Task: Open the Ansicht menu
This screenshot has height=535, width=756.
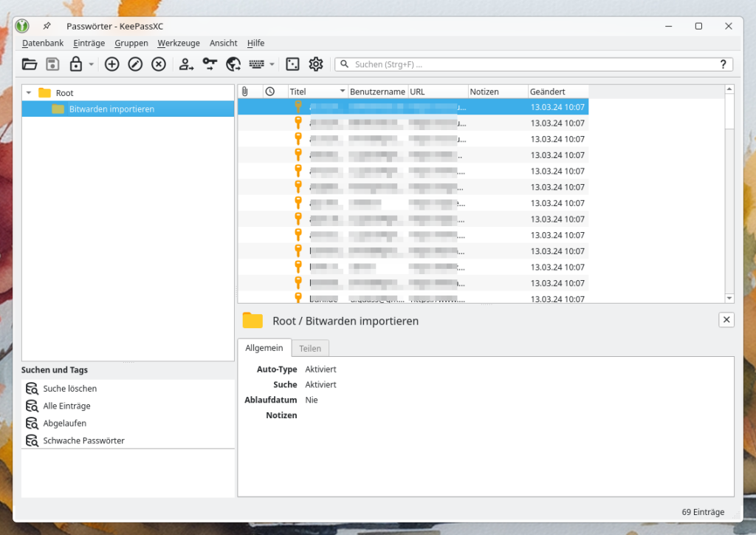Action: [223, 43]
